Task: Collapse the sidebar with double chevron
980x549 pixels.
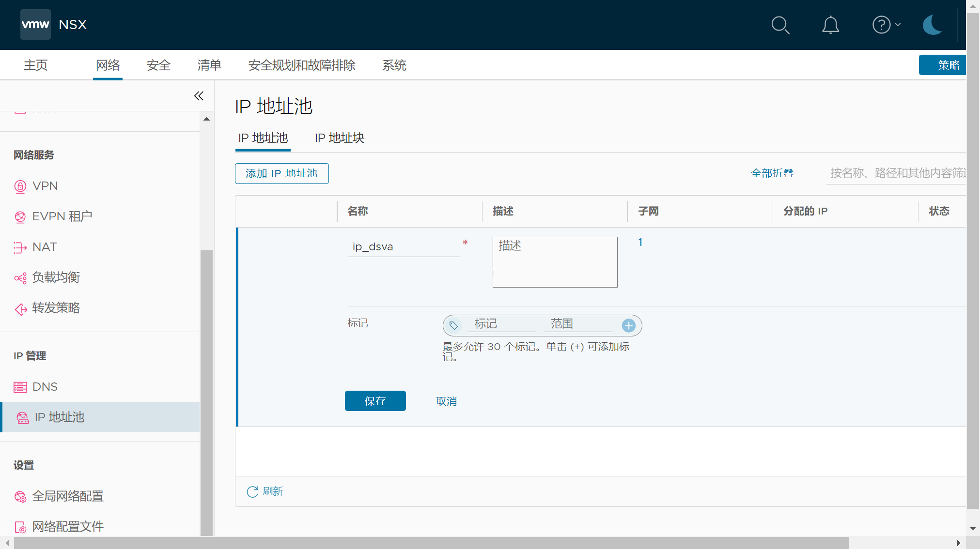Action: pyautogui.click(x=199, y=96)
